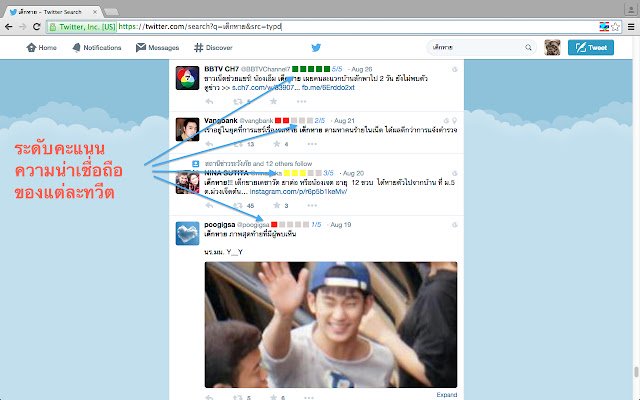Click the Twitter, Inc. [US] security lock badge
The height and width of the screenshot is (400, 640).
[x=82, y=27]
